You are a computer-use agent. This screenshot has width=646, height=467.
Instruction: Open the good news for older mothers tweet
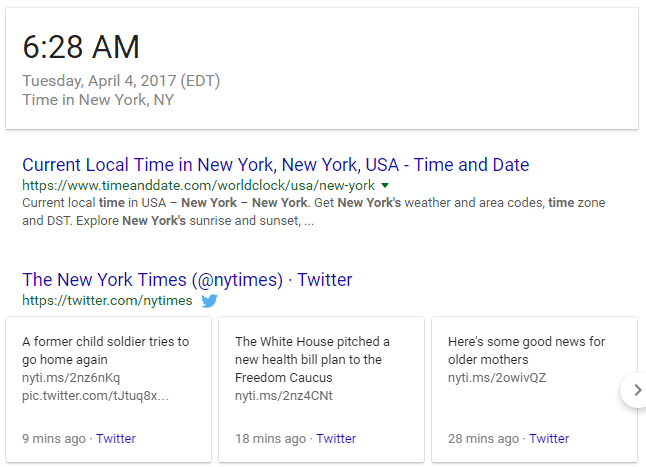(526, 350)
